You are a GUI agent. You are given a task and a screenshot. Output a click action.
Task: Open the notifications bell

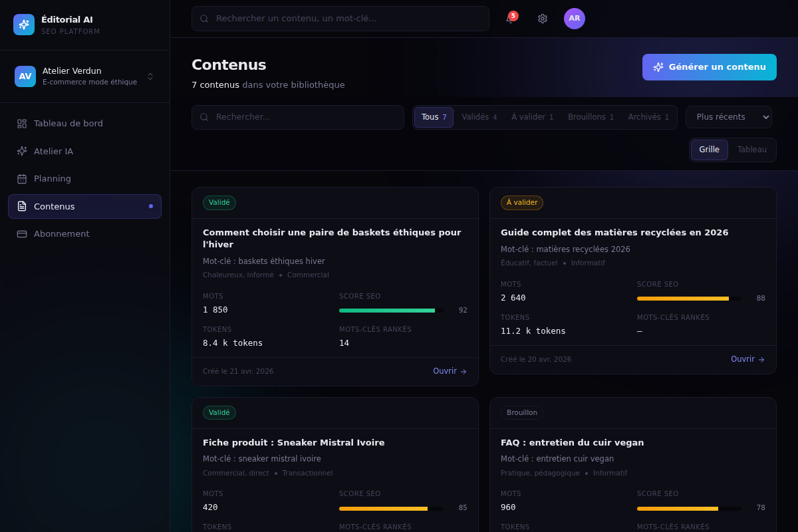[510, 19]
